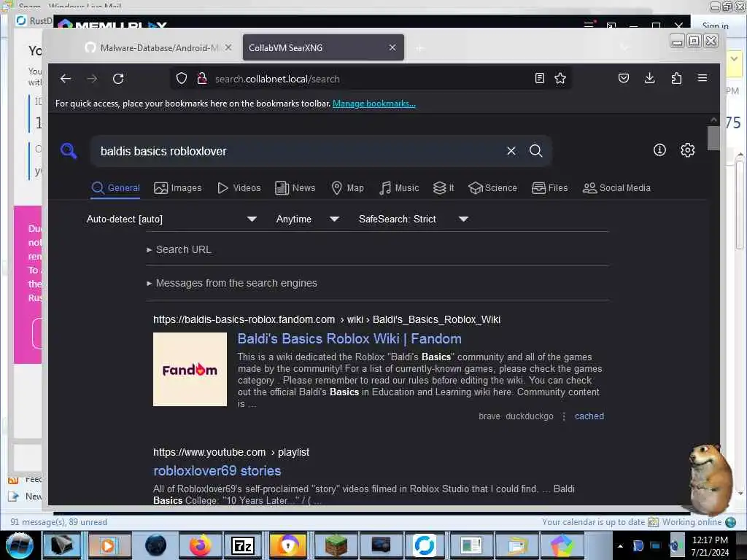Bookmark this page with the star
The image size is (747, 560).
[x=560, y=78]
